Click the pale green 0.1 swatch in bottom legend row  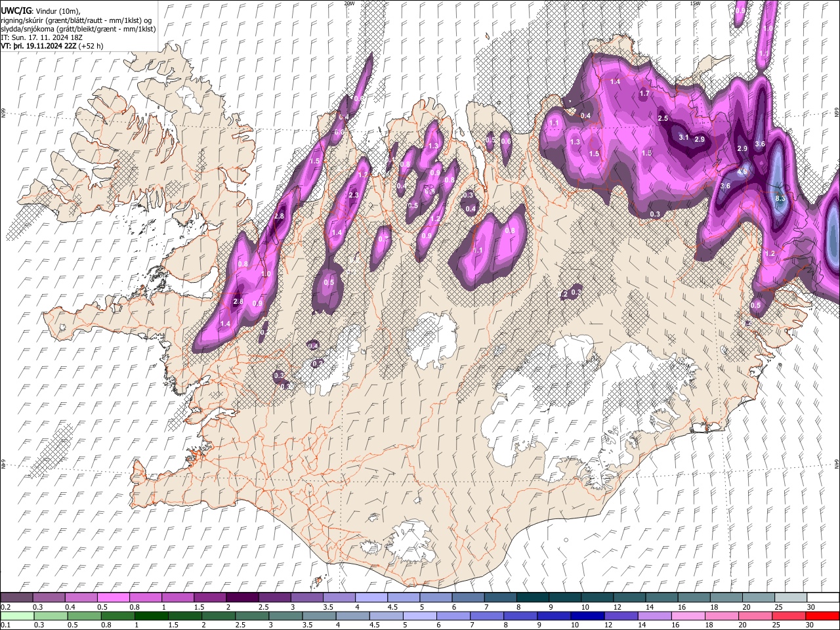point(16,616)
